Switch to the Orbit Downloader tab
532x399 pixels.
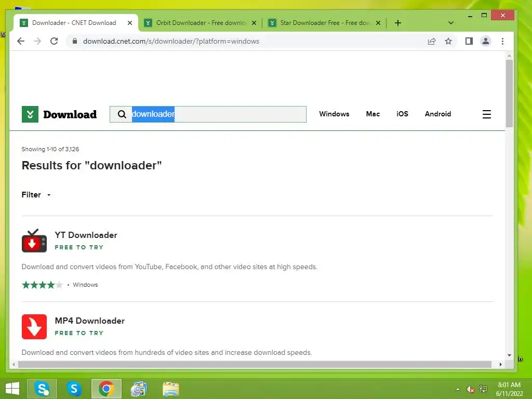coord(200,23)
